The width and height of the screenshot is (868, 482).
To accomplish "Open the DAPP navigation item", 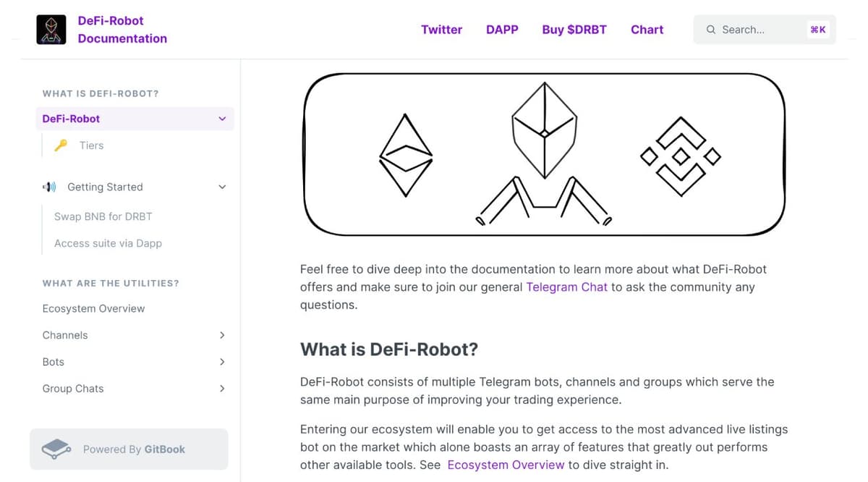I will [x=502, y=30].
